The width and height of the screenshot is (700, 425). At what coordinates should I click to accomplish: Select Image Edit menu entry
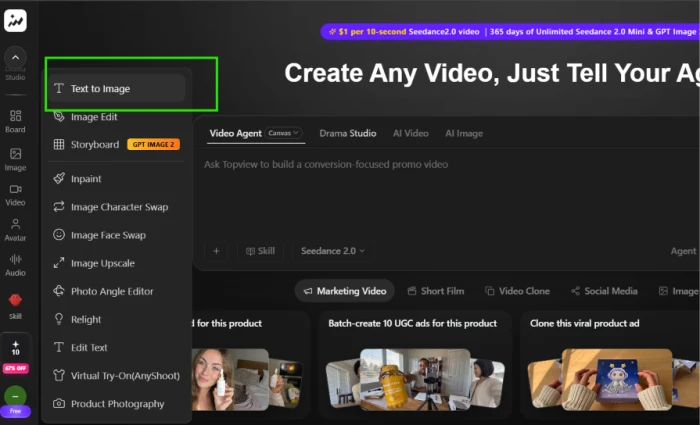[117, 117]
